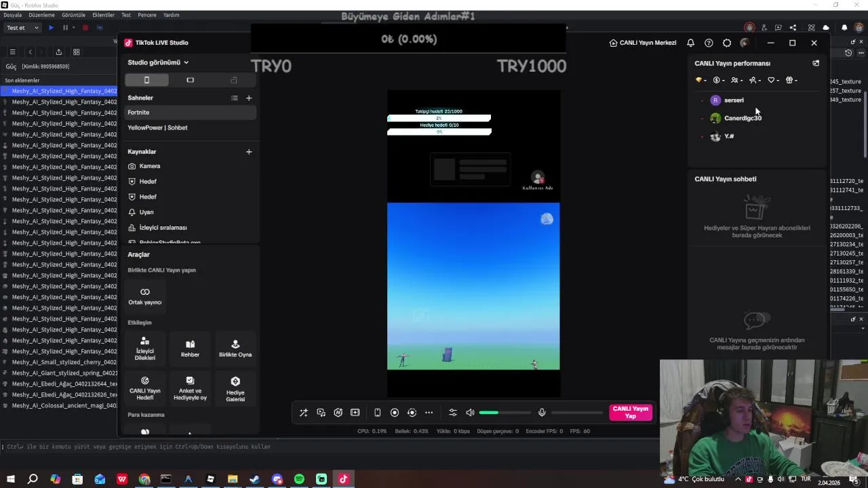Open CANLI Yayın Hedefi tool
Screen dimensions: 868x488
coord(145,389)
